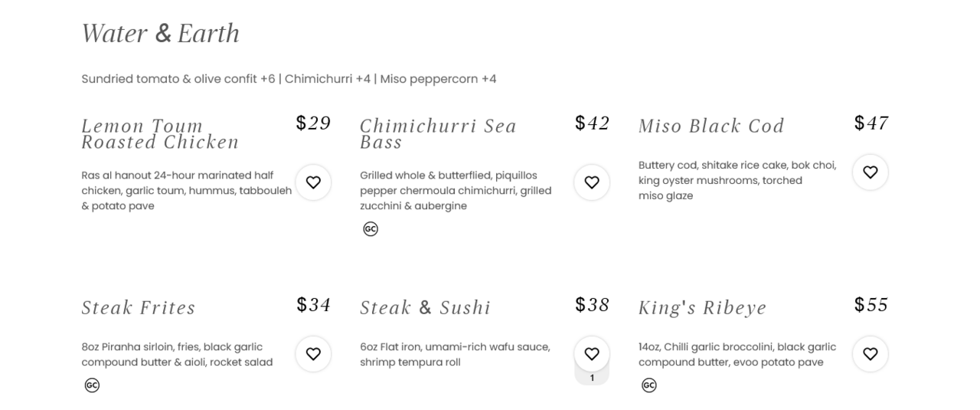Open the Steak Frites dish
980x410 pixels.
[139, 308]
